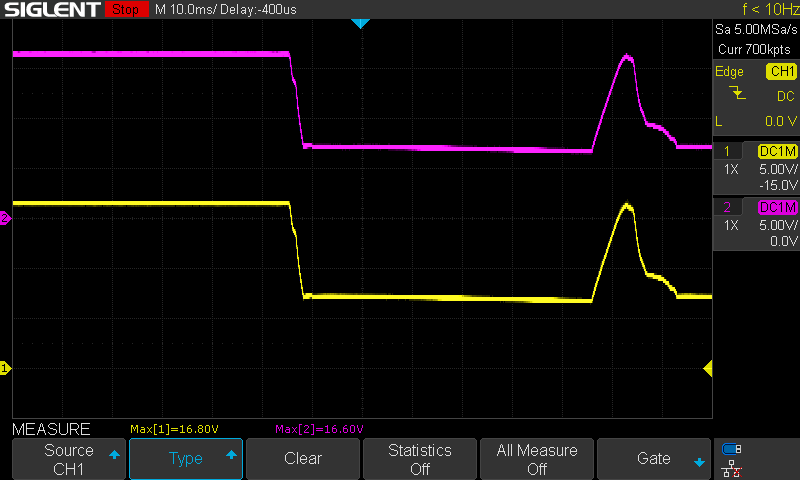Click the SIGLENT logo
The image size is (800, 480).
point(52,9)
